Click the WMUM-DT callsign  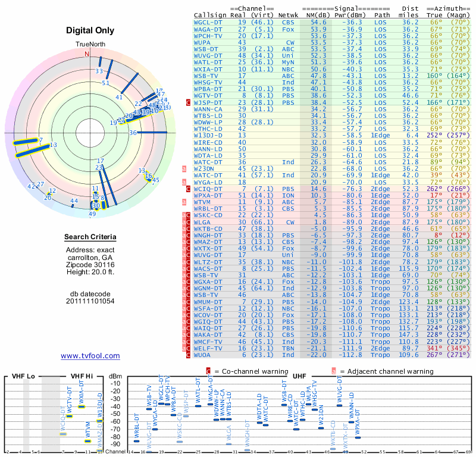(208, 302)
